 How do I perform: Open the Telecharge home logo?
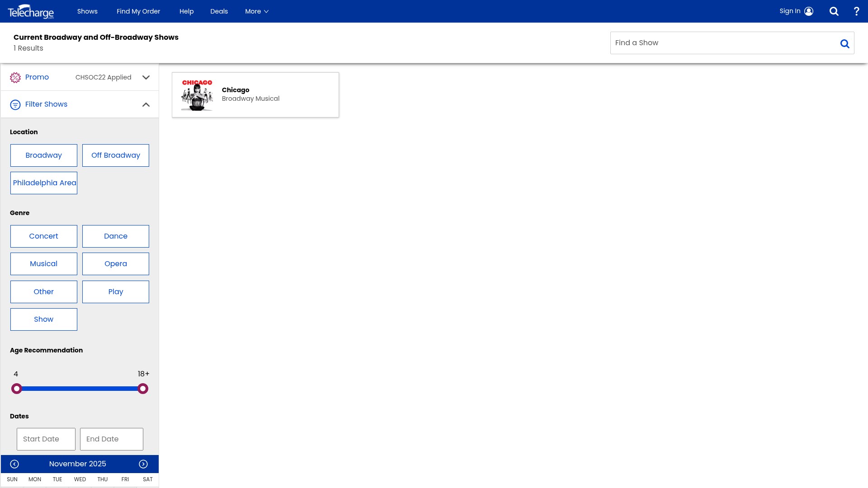[x=31, y=11]
